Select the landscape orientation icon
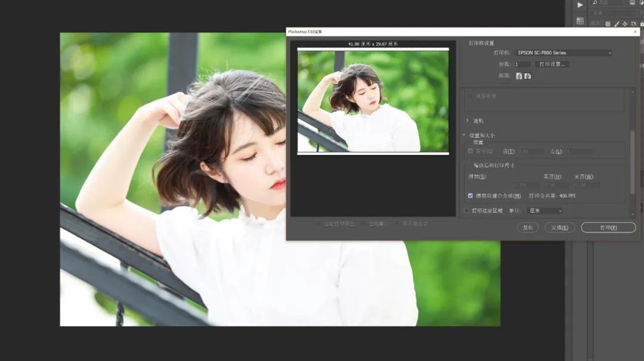 pyautogui.click(x=527, y=76)
